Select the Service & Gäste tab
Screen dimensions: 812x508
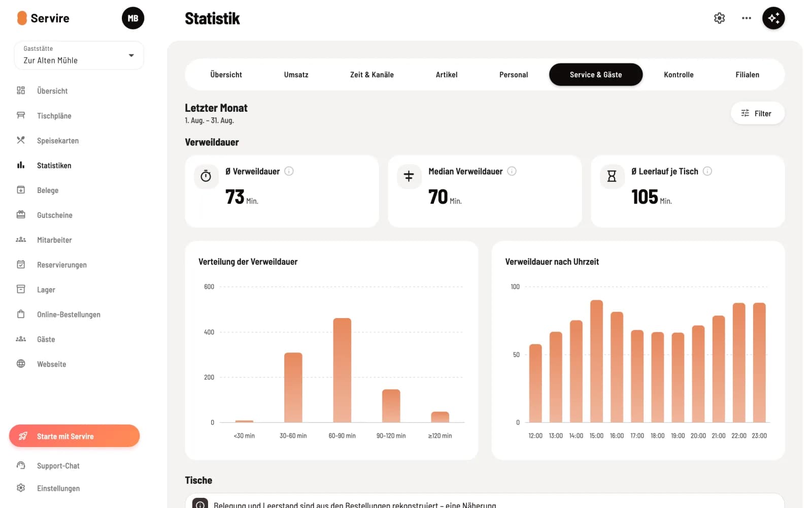[x=596, y=75]
